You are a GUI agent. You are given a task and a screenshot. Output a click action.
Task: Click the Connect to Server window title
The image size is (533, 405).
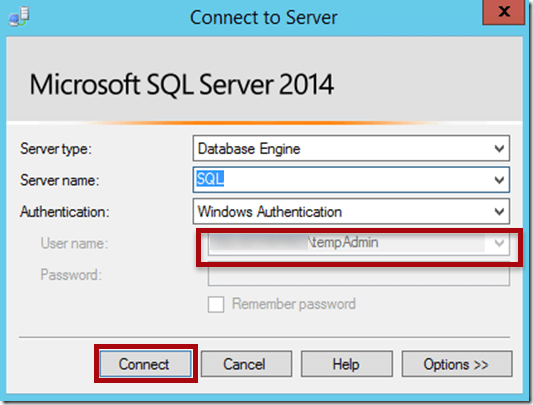point(263,17)
